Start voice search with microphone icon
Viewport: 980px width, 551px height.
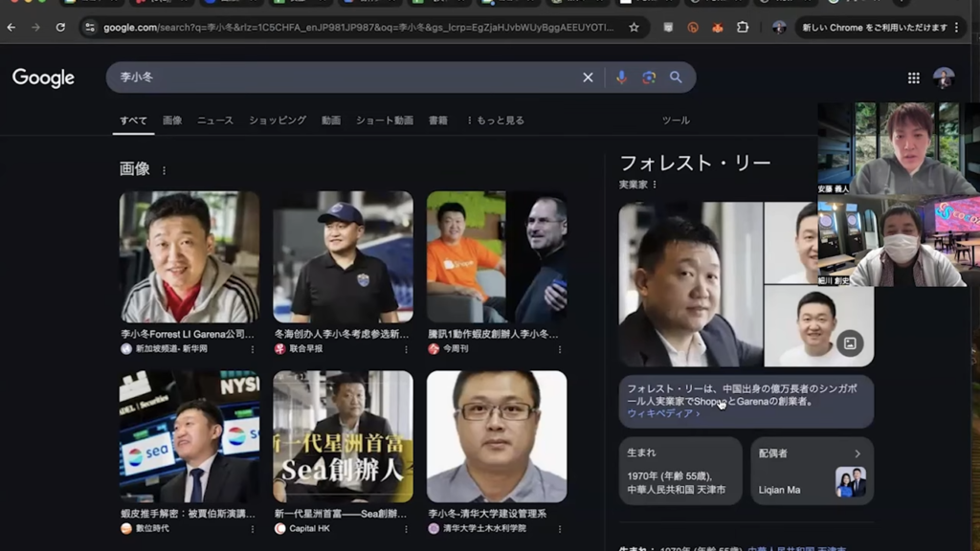pos(621,77)
